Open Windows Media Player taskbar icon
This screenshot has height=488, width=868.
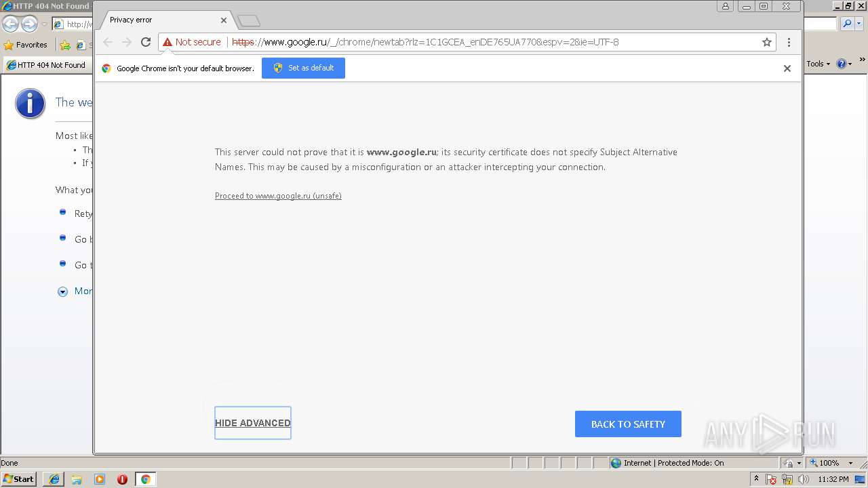pos(100,479)
